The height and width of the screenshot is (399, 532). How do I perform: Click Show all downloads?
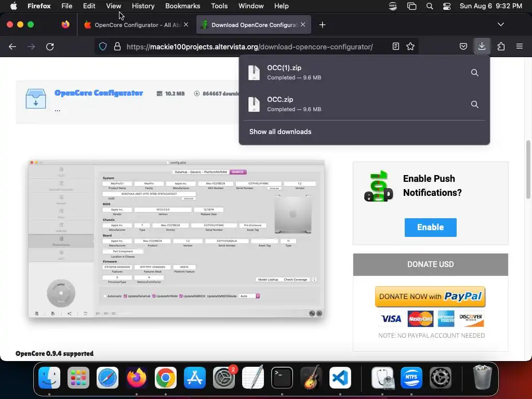pyautogui.click(x=280, y=131)
